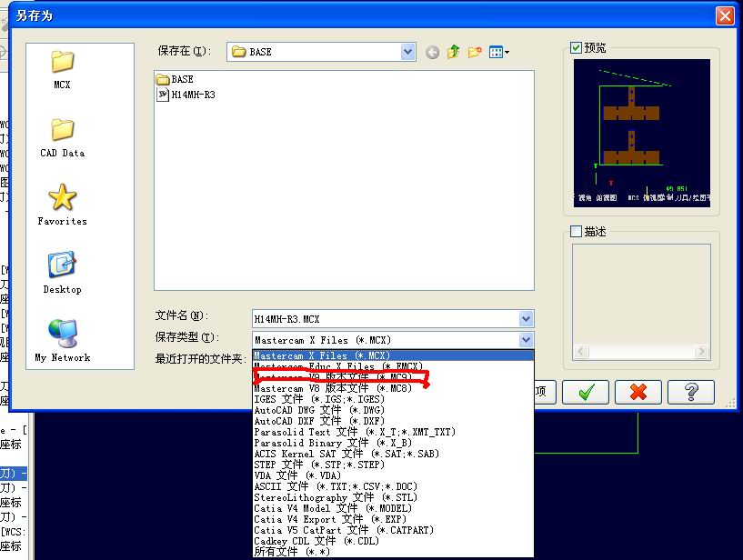This screenshot has width=743, height=560.
Task: Choose Mastercam Educ X Files (*.EMCX)
Action: click(x=393, y=366)
